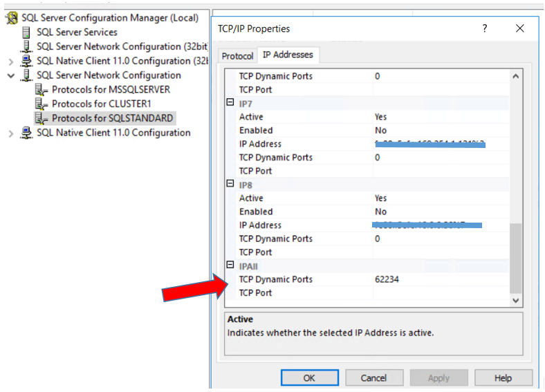Collapse the IP7 section
The image size is (545, 392).
point(230,102)
